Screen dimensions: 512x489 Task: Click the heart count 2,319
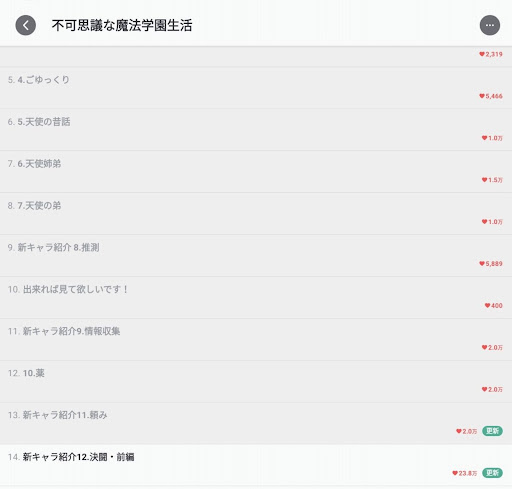[x=491, y=54]
